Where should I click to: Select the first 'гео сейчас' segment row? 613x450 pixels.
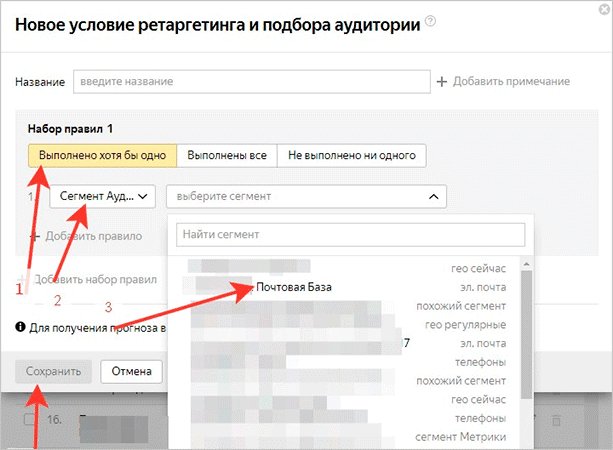click(x=346, y=269)
